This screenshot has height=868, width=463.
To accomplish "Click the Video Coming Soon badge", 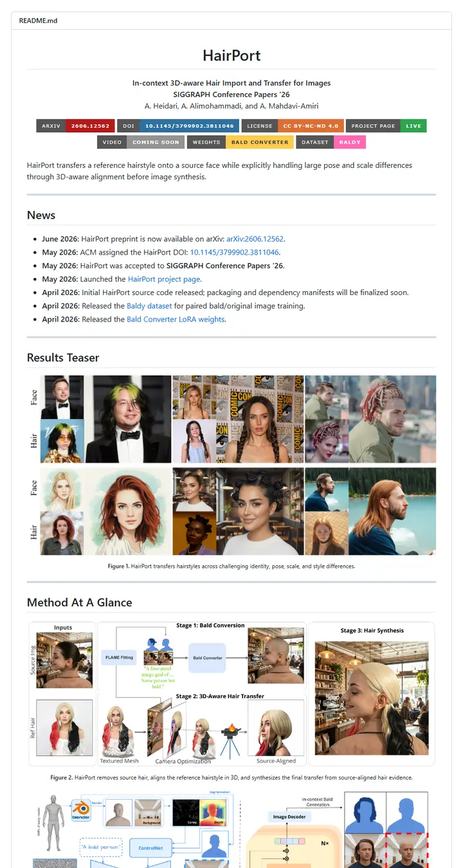I will pos(141,142).
